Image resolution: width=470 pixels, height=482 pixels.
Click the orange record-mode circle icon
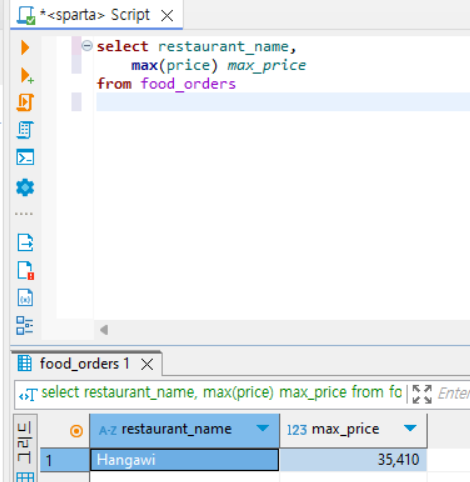click(76, 431)
